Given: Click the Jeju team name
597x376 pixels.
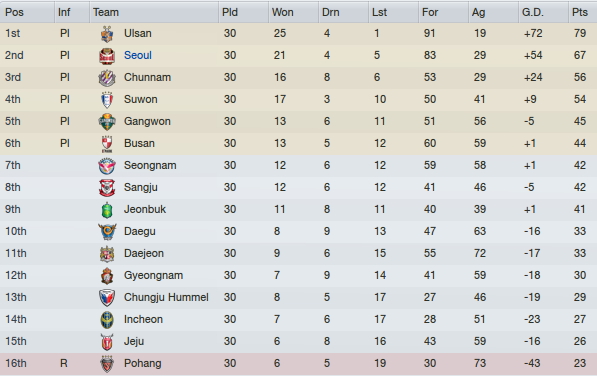Looking at the screenshot, I should coord(134,341).
